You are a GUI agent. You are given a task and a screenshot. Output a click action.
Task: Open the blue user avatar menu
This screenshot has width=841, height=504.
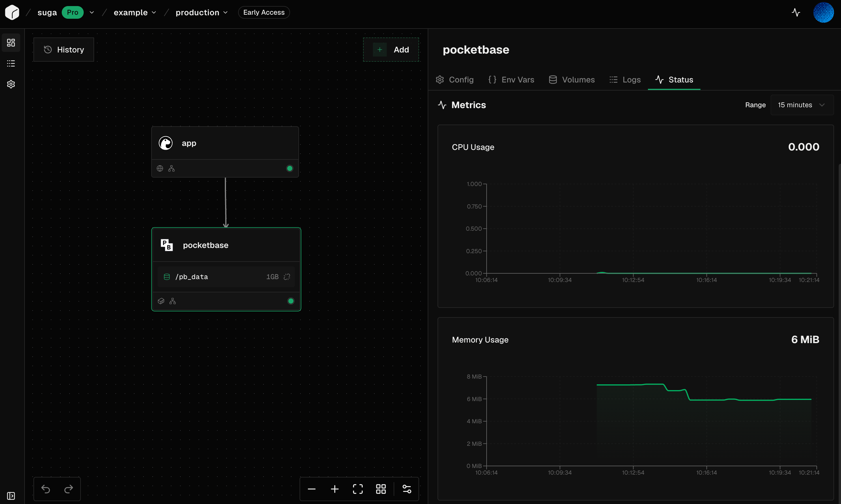click(x=823, y=13)
